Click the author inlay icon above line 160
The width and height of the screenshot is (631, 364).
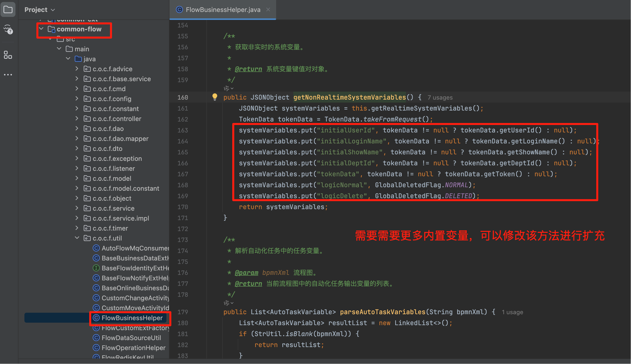coord(229,88)
